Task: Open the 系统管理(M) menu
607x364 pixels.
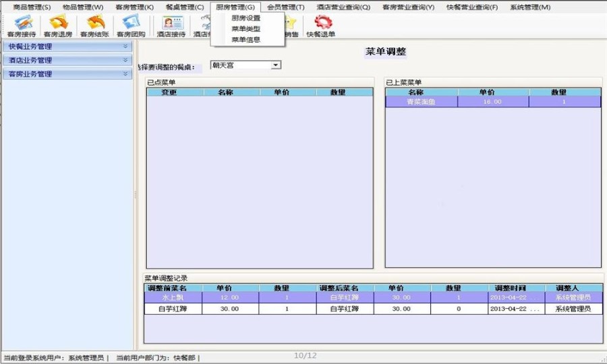Action: 530,7
